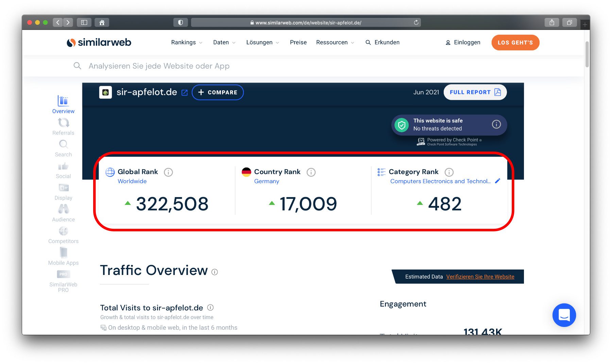Toggle the Safari sidebar view

(x=84, y=22)
